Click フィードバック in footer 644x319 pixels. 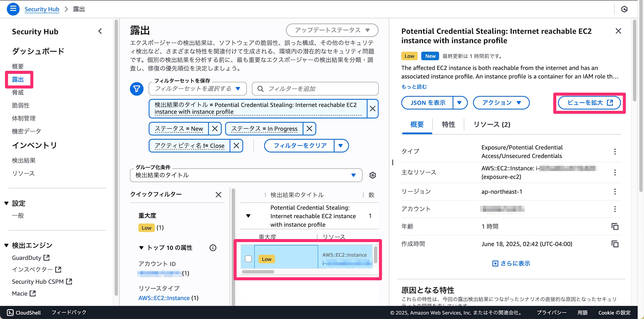click(69, 313)
